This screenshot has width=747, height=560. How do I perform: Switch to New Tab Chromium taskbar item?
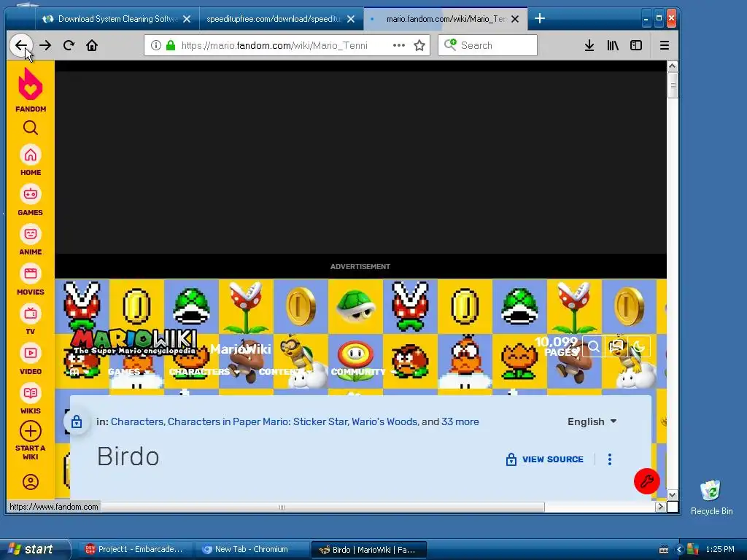[251, 549]
